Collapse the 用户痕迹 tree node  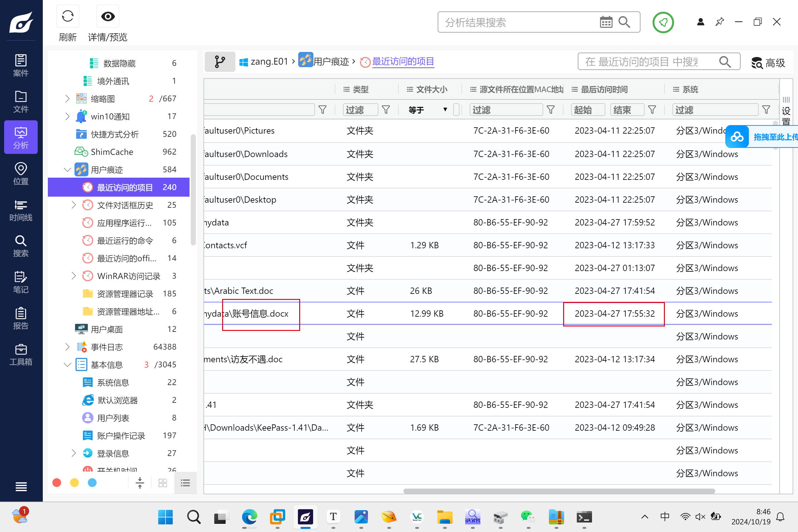tap(67, 169)
